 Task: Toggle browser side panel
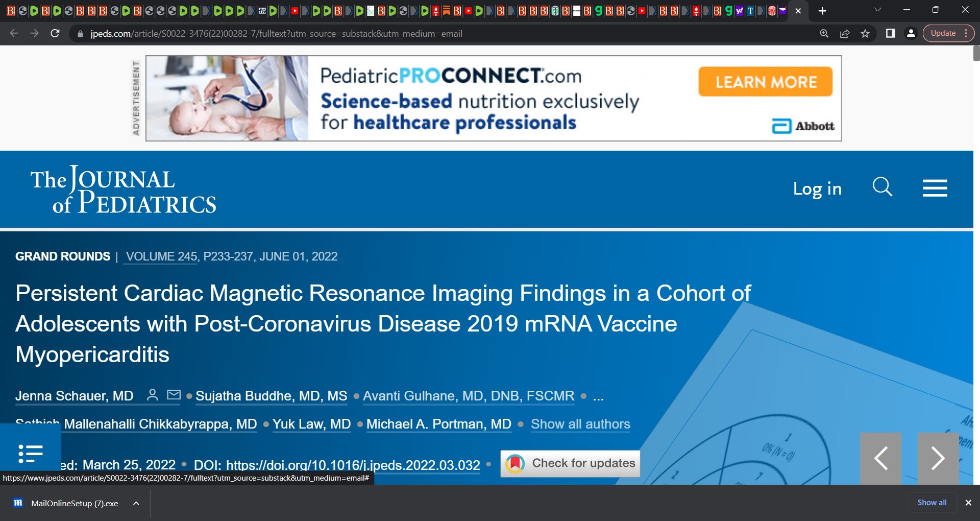891,33
